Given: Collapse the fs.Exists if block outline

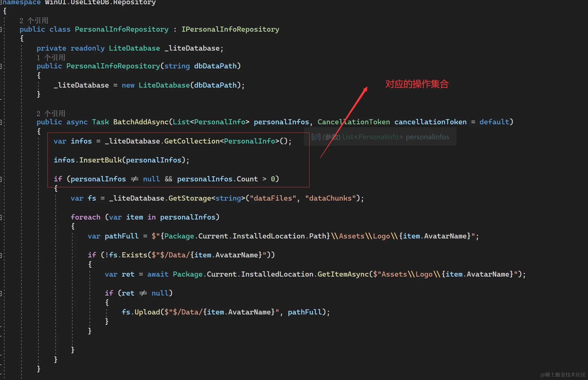Looking at the screenshot, I should (1, 255).
